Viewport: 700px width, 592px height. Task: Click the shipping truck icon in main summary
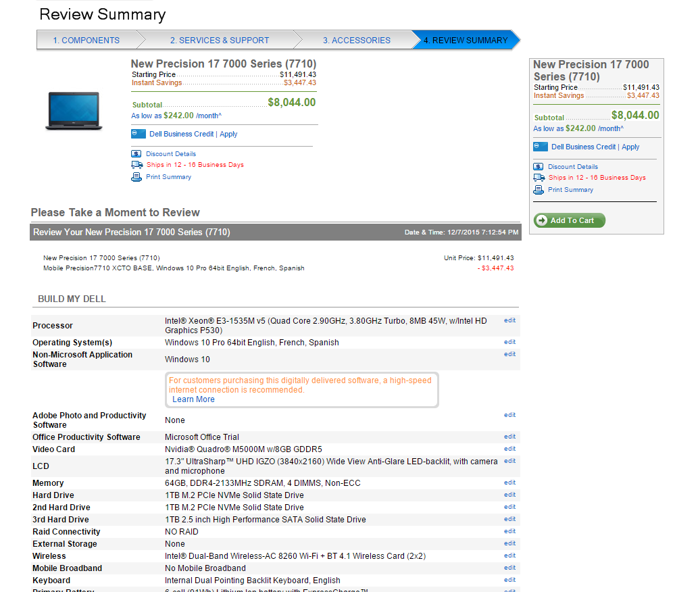click(x=137, y=165)
